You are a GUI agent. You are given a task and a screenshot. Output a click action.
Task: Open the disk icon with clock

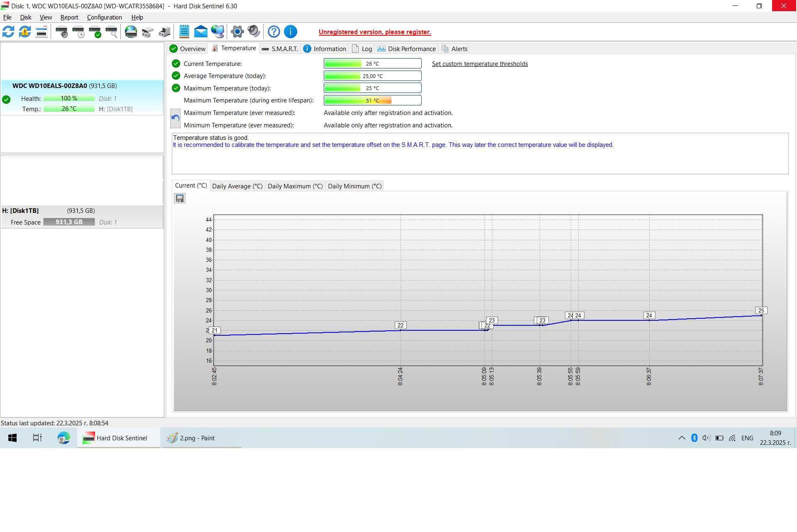point(78,32)
